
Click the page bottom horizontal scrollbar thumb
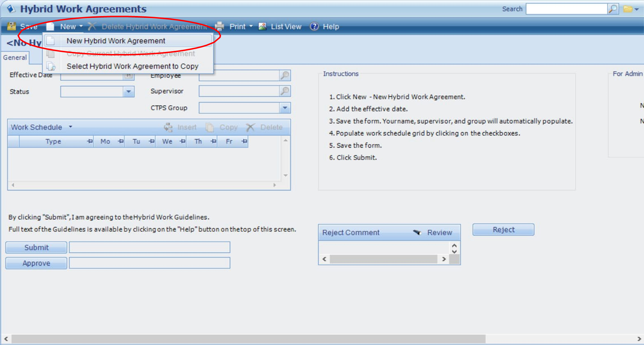pos(248,339)
